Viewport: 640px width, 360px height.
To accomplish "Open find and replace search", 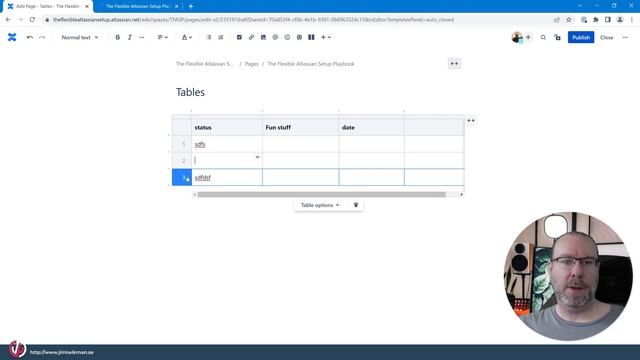I will click(x=543, y=37).
